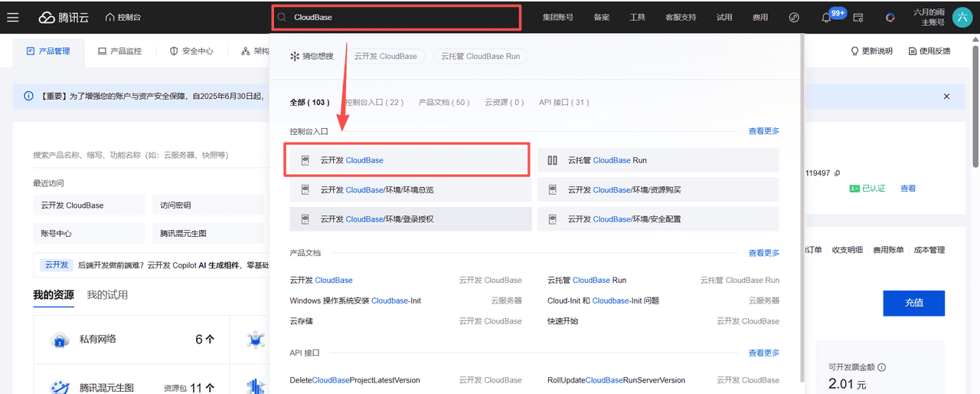Viewport: 980px width, 394px height.
Task: Click the search magnifier icon
Action: coord(283,17)
